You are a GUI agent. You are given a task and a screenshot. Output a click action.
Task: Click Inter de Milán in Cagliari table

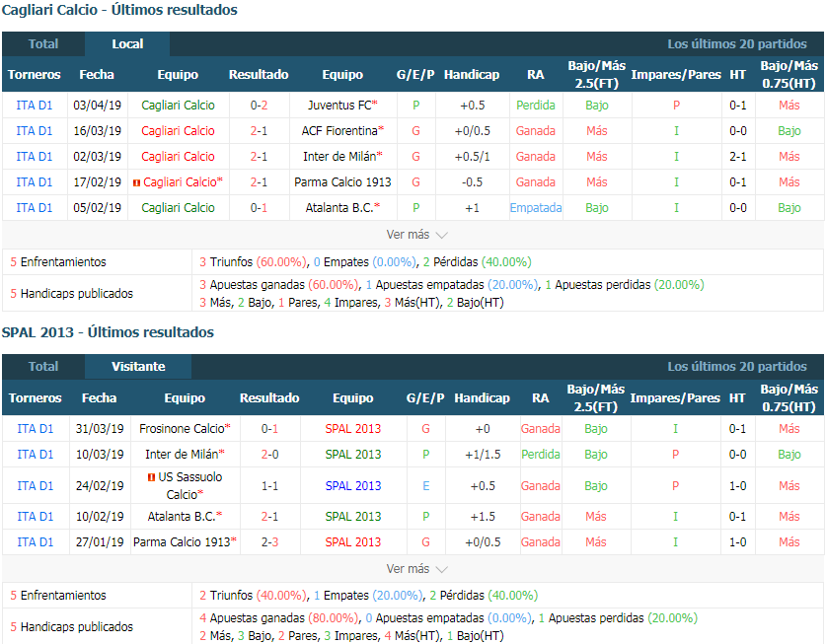339,157
